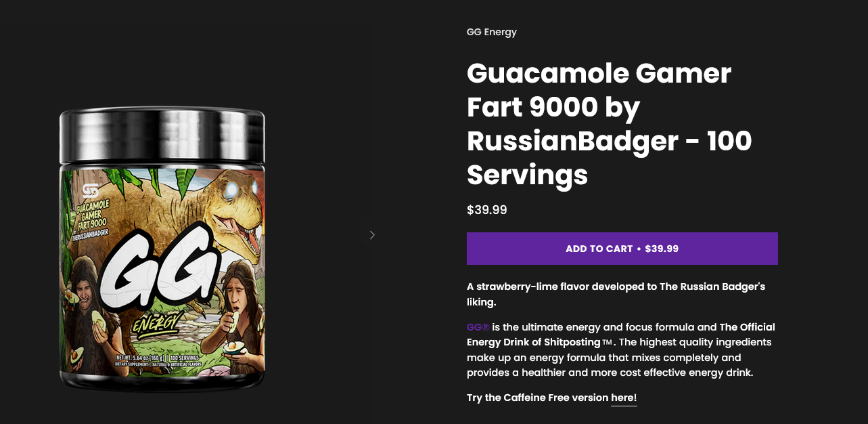Click 'The Official Energy Drink of Shitposting' text
868x424 pixels.
point(621,335)
